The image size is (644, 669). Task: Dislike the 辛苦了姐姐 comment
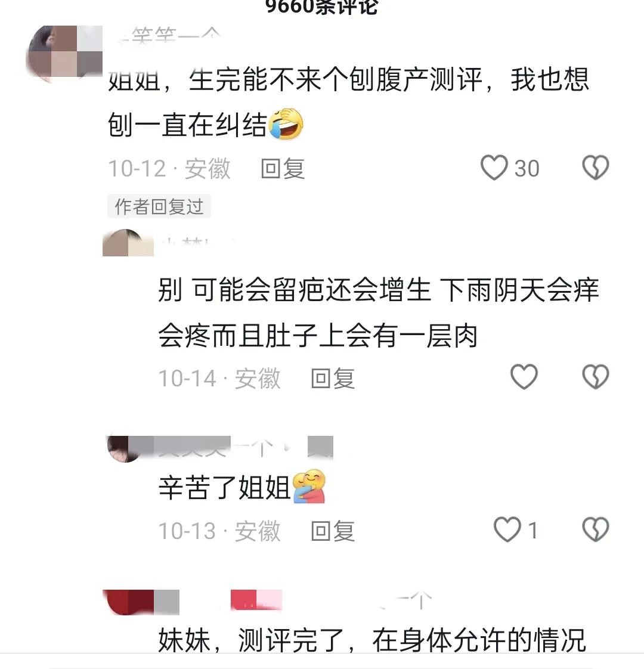pyautogui.click(x=595, y=529)
